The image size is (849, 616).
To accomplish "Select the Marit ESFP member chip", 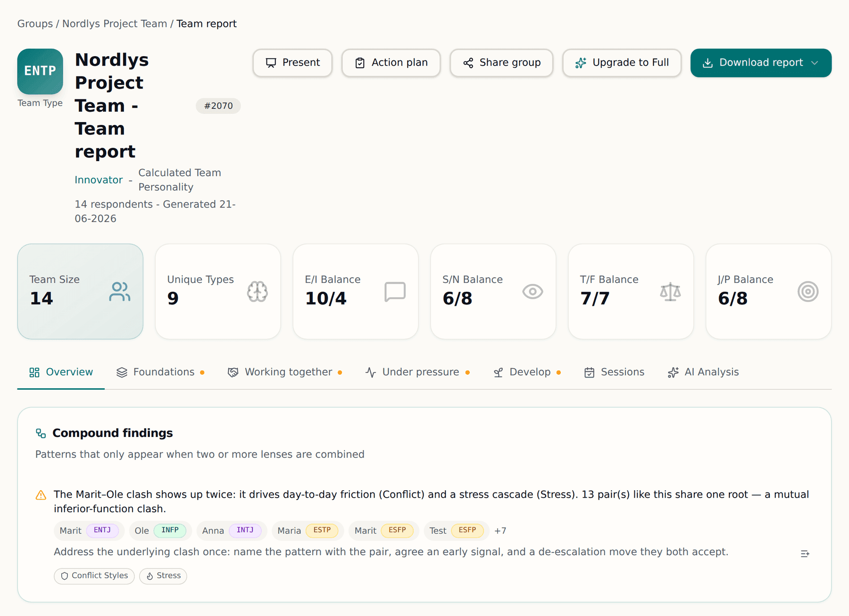I will coord(383,531).
